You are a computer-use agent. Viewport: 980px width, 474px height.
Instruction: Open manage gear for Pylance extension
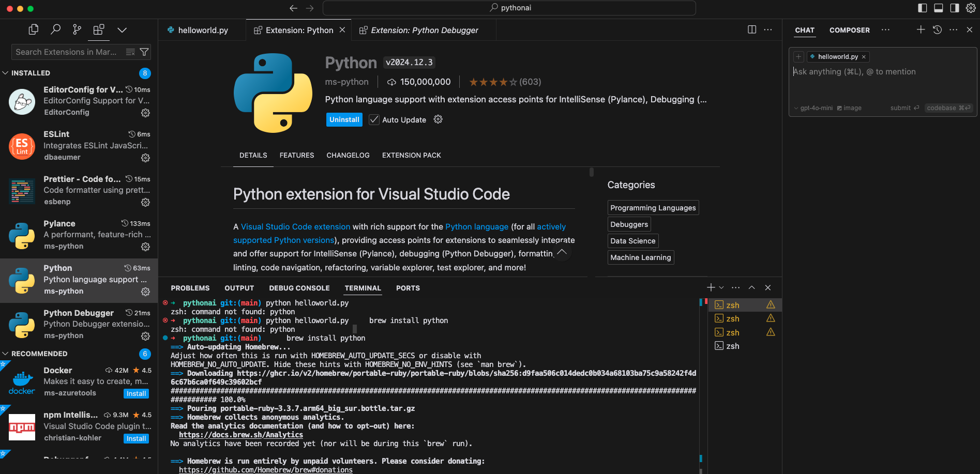(145, 247)
